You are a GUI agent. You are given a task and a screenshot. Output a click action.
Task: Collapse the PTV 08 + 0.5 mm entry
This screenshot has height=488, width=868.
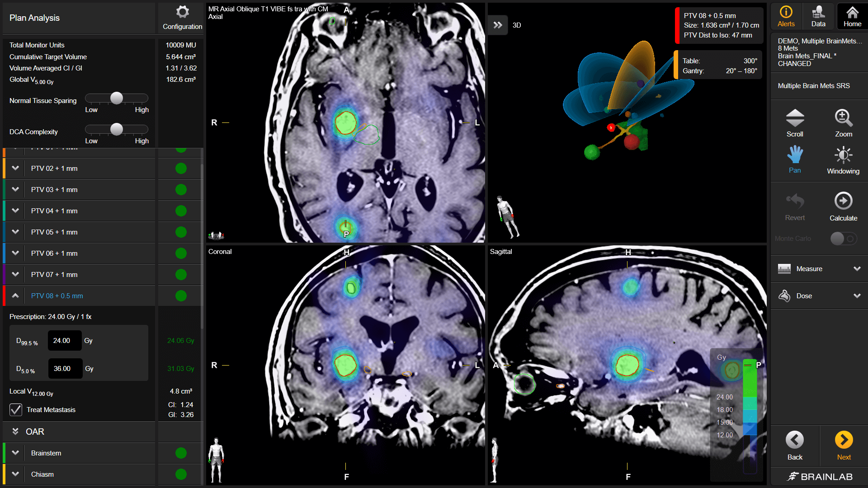coord(15,296)
